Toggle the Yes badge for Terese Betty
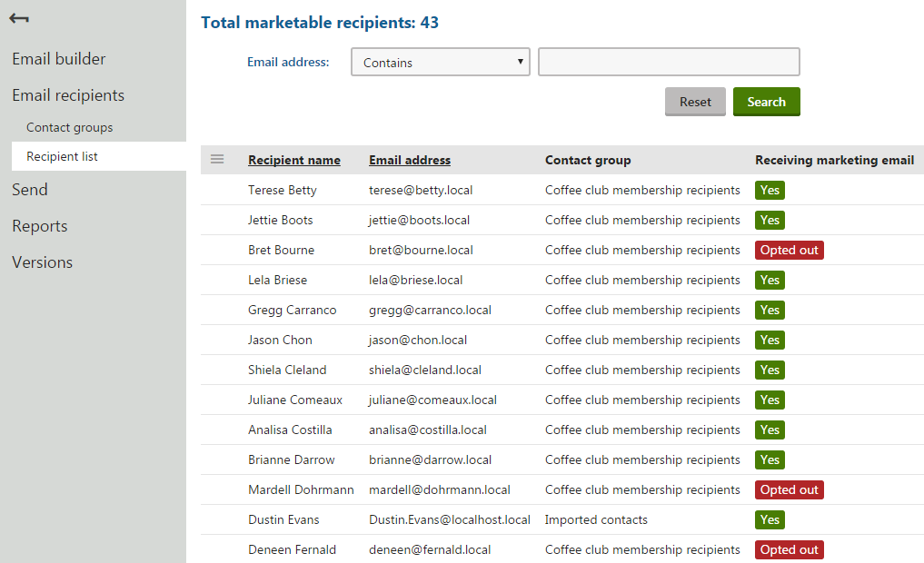This screenshot has width=924, height=563. (769, 190)
